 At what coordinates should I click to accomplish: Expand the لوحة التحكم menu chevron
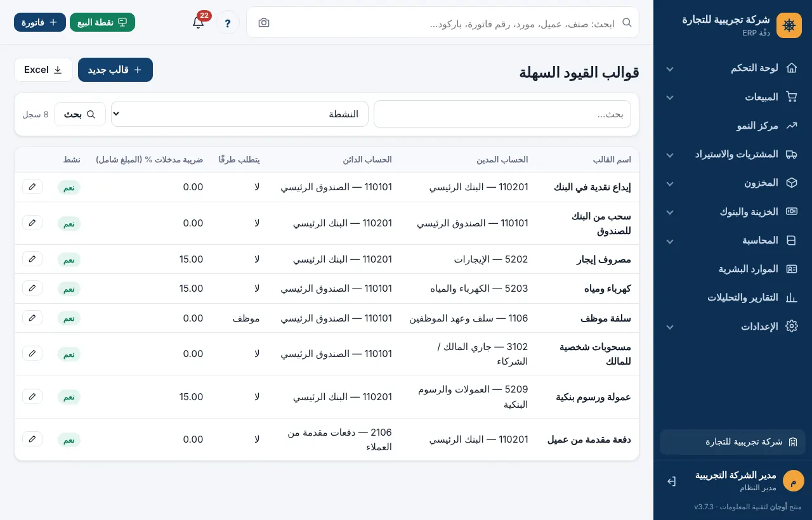(670, 68)
